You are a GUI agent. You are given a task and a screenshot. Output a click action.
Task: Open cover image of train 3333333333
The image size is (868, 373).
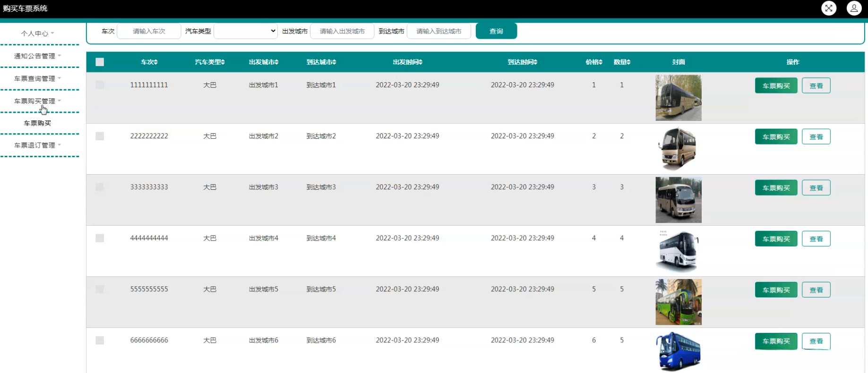(679, 200)
